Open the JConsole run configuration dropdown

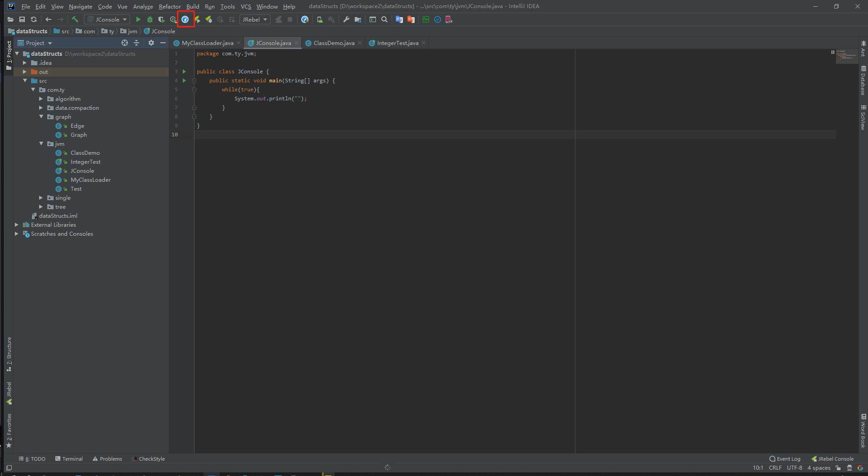tap(107, 19)
